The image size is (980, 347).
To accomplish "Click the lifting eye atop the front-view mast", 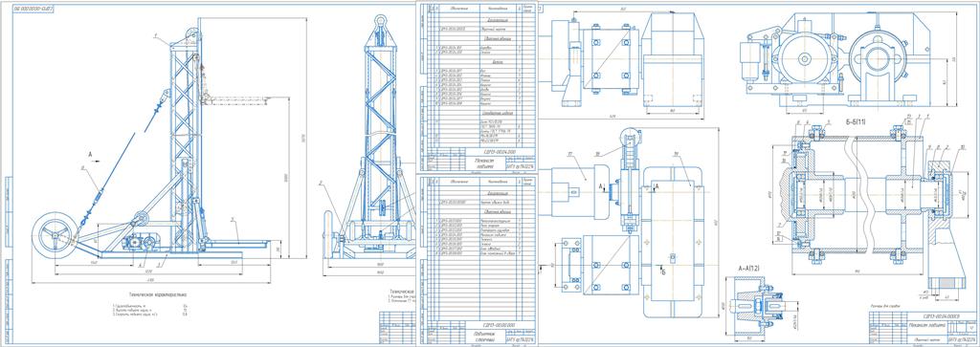I will 380,22.
